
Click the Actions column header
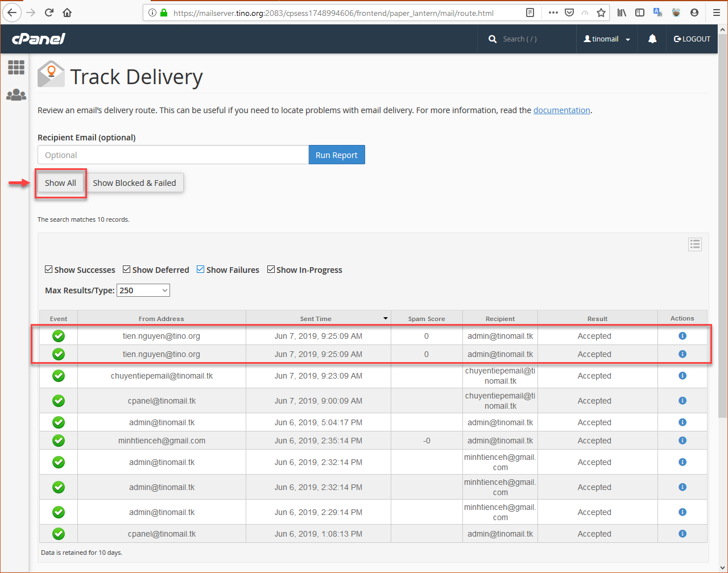(x=682, y=318)
